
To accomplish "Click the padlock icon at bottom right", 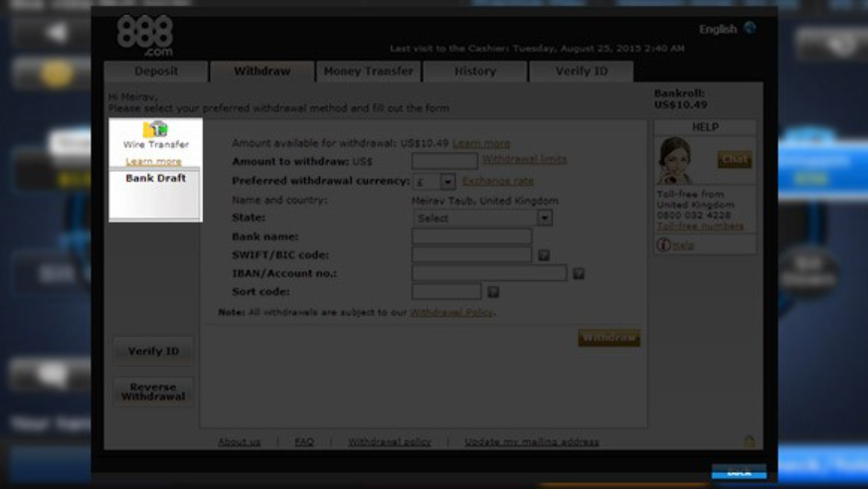I will coord(749,441).
